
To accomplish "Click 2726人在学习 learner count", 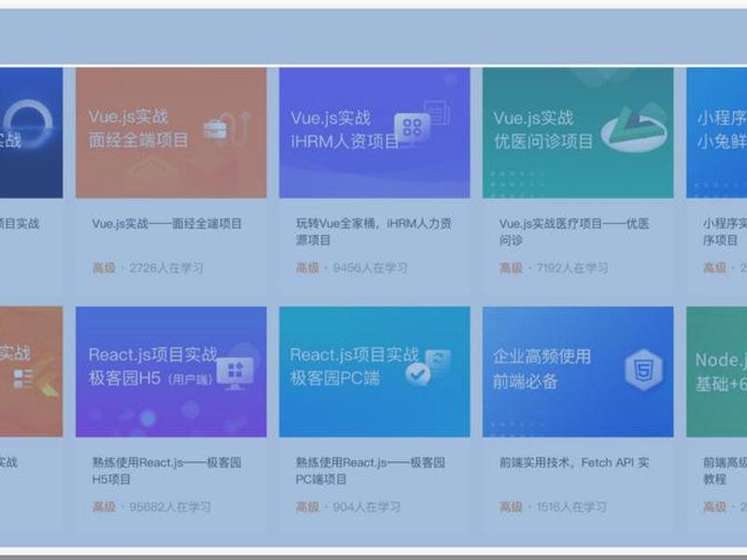I will click(166, 268).
